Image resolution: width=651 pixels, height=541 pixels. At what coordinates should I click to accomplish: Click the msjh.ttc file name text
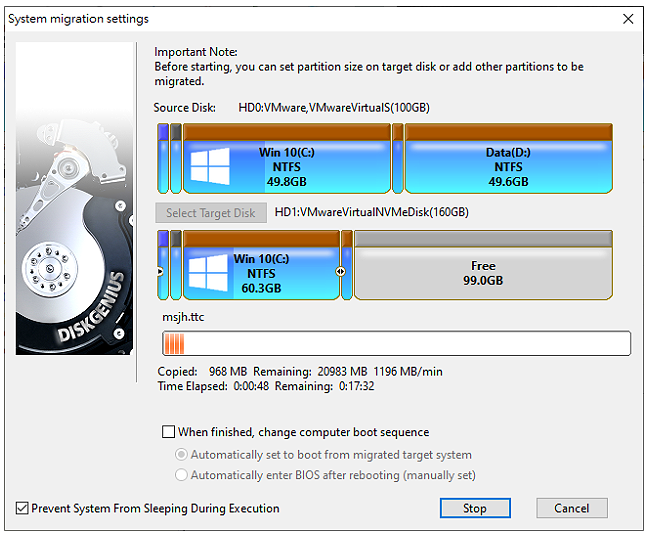click(183, 317)
